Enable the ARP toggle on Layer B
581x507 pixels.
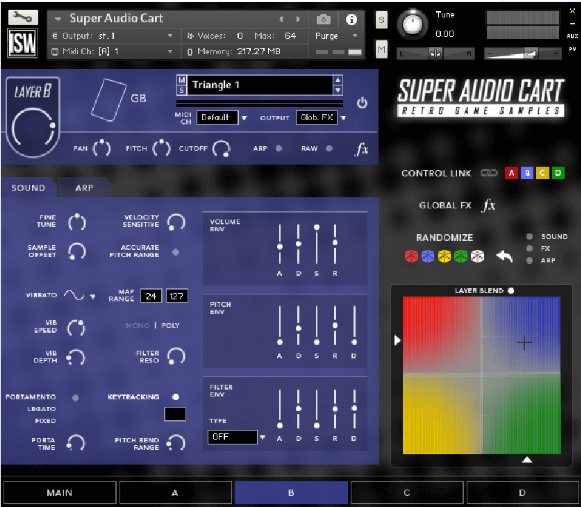[279, 148]
